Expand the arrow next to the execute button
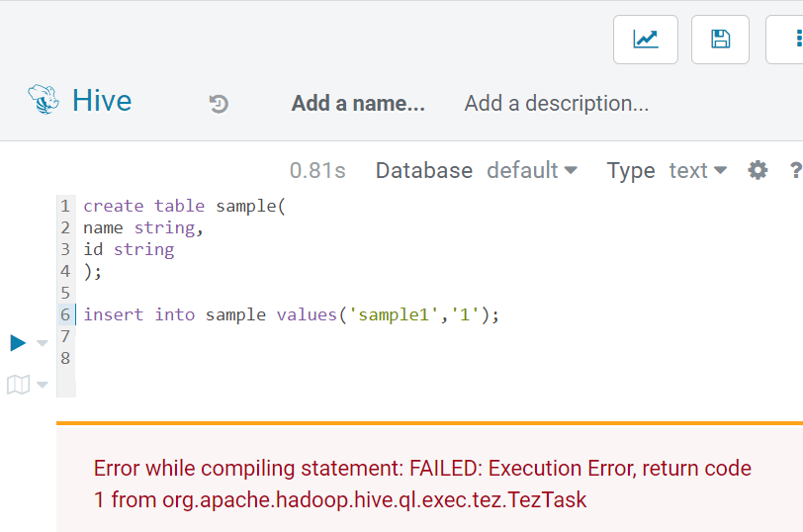 click(43, 344)
